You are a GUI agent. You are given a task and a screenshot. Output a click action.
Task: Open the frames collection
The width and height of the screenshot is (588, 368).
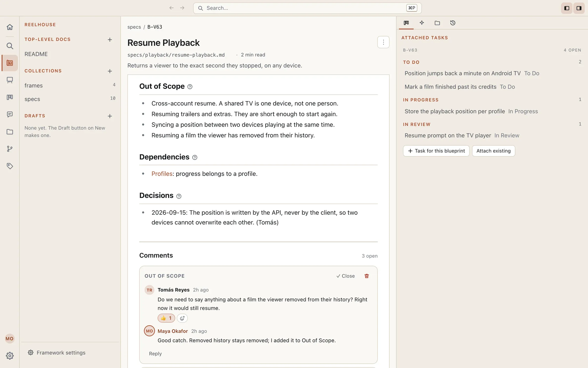[x=70, y=85]
